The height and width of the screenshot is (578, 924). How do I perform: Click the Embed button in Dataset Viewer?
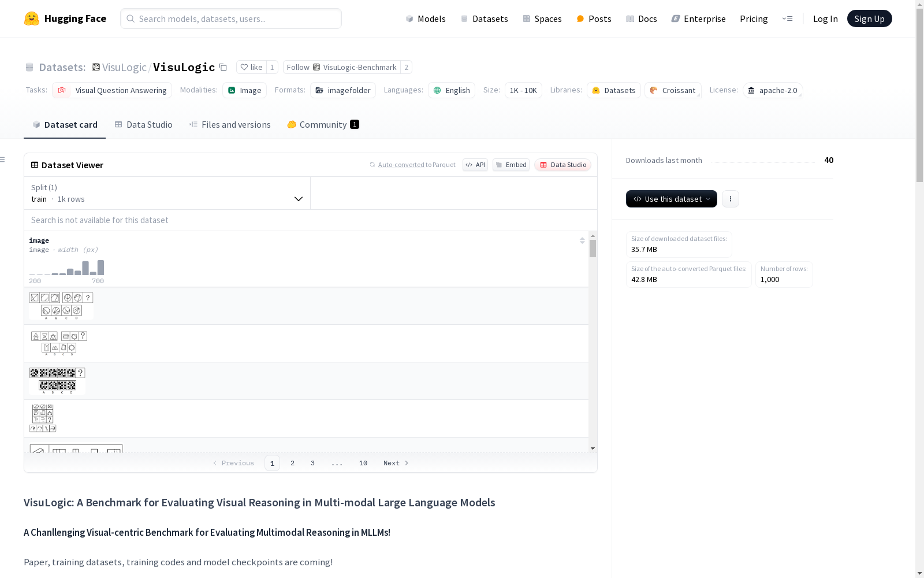[511, 165]
